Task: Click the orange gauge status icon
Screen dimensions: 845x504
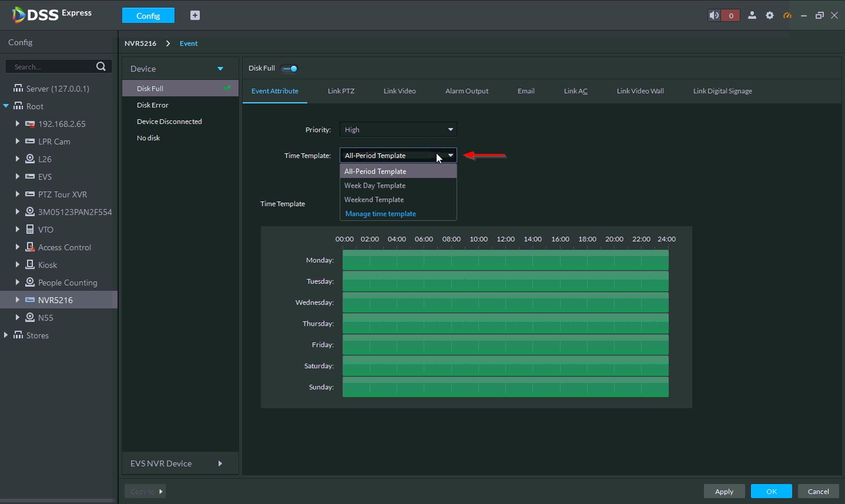Action: click(787, 16)
